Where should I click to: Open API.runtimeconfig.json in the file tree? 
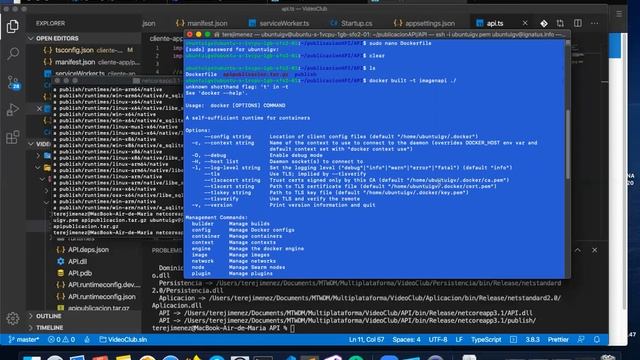pyautogui.click(x=102, y=297)
